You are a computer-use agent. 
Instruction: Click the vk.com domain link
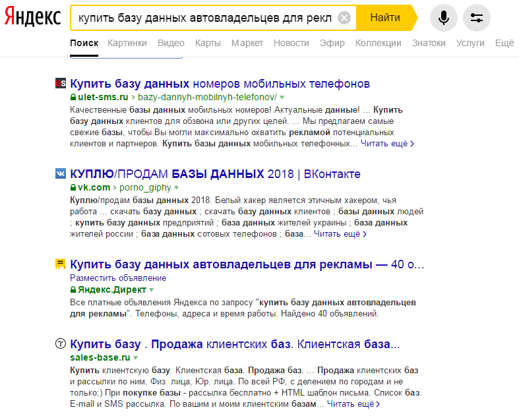pos(94,187)
